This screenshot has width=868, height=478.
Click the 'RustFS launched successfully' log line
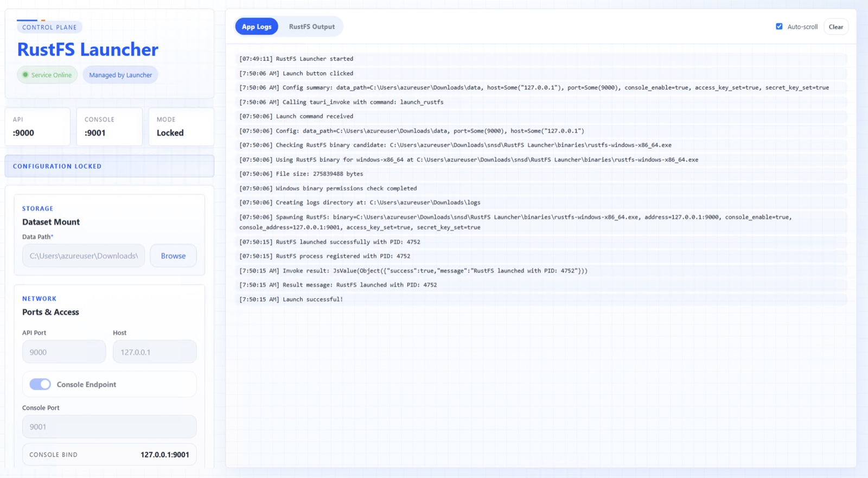point(541,242)
